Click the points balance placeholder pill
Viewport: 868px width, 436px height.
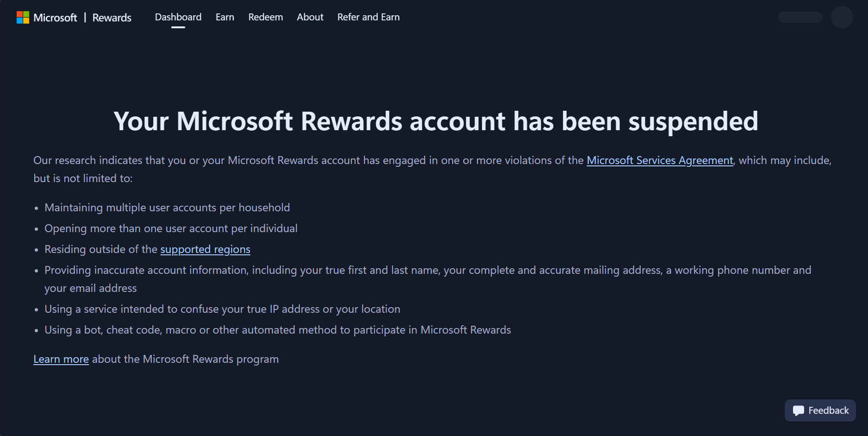click(800, 17)
